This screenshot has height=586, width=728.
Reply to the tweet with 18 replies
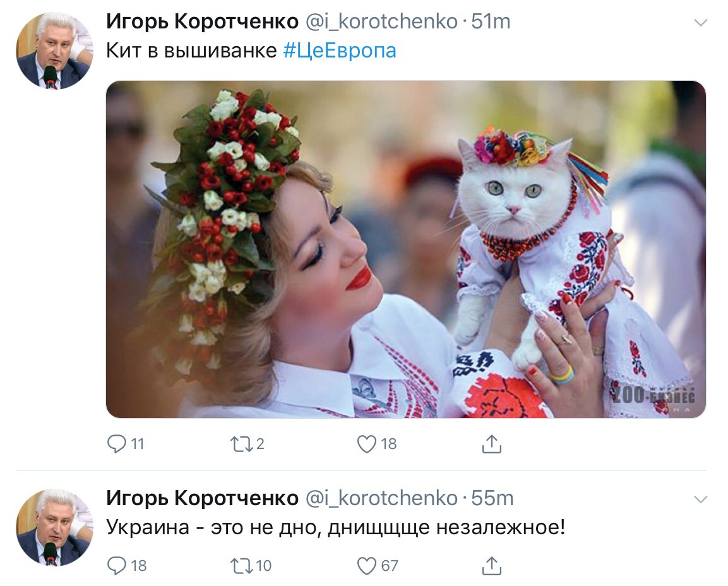pyautogui.click(x=117, y=566)
